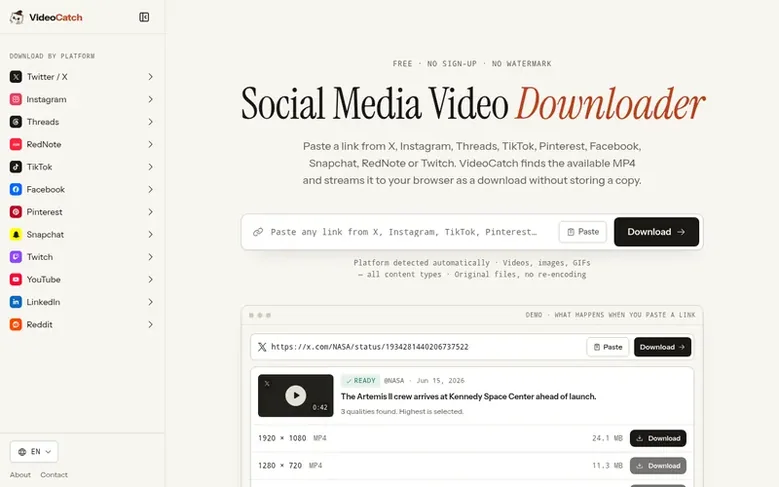Click the Instagram platform icon
The height and width of the screenshot is (487, 779).
coord(16,99)
